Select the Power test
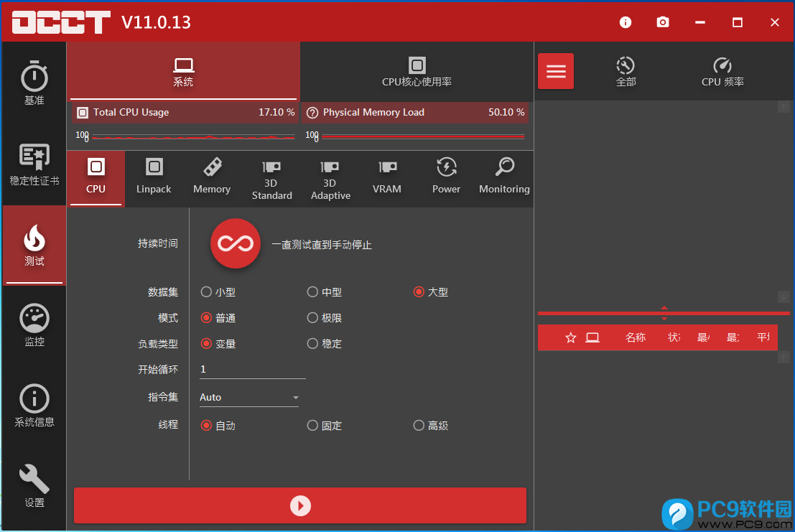 click(446, 177)
